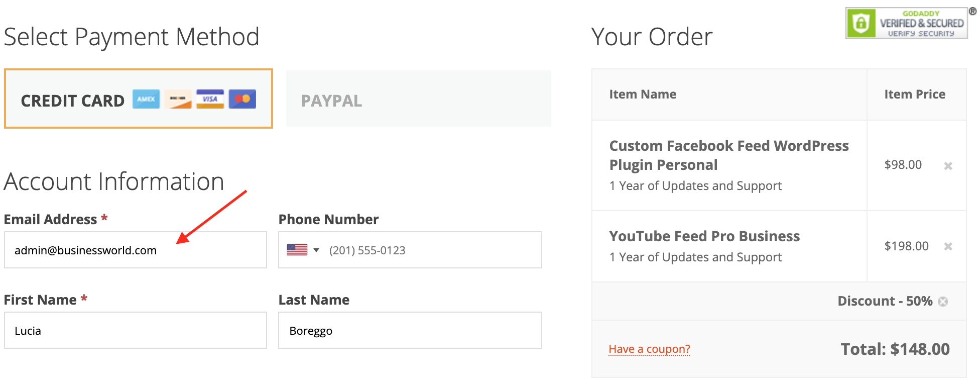Image resolution: width=980 pixels, height=383 pixels.
Task: Click the Total: $148.00 amount
Action: click(895, 349)
